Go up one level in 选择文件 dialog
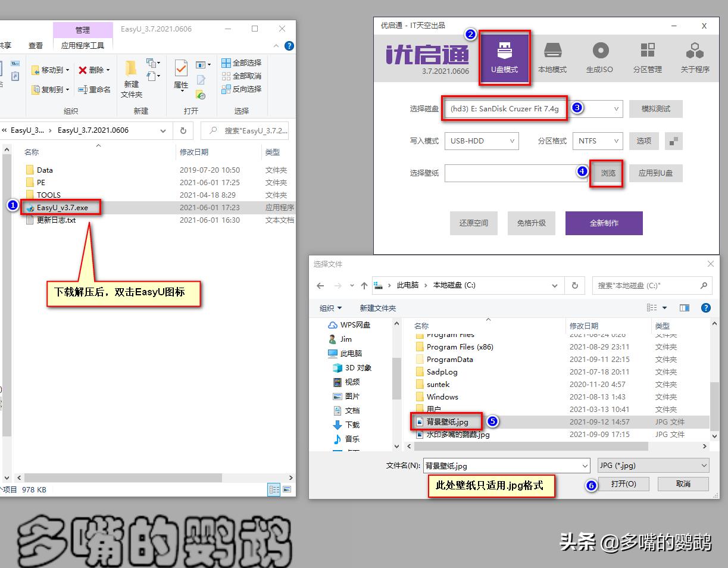 [364, 286]
